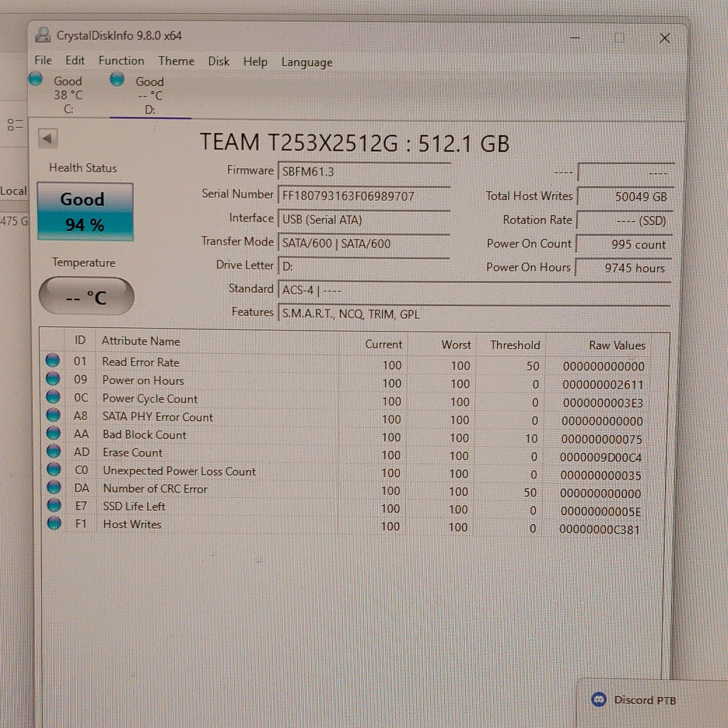728x728 pixels.
Task: Select the Unexpected Power Loss Count name
Action: point(180,471)
